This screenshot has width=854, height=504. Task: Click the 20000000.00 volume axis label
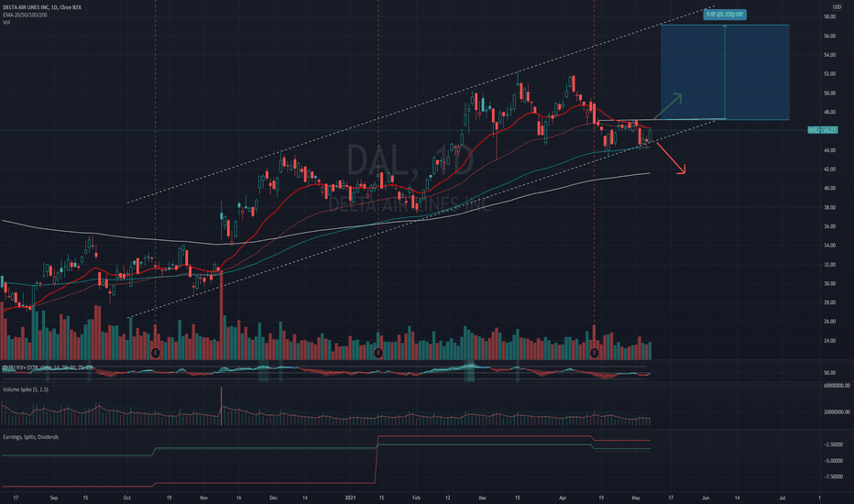pyautogui.click(x=837, y=412)
